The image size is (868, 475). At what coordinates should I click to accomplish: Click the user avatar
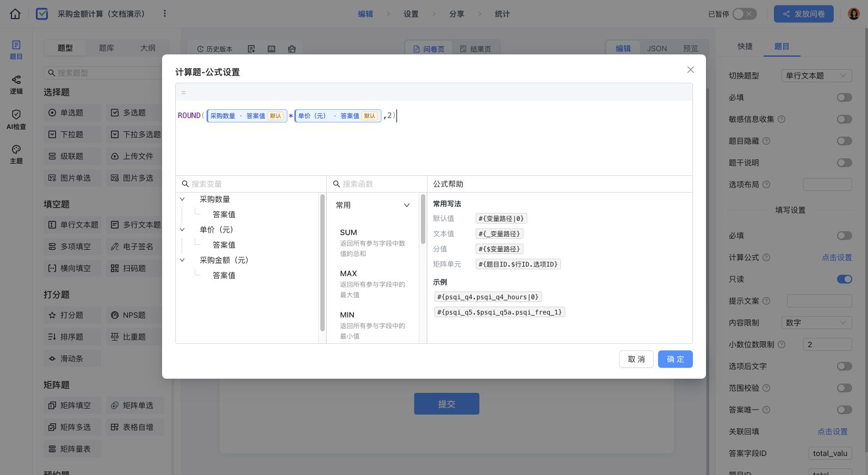854,14
